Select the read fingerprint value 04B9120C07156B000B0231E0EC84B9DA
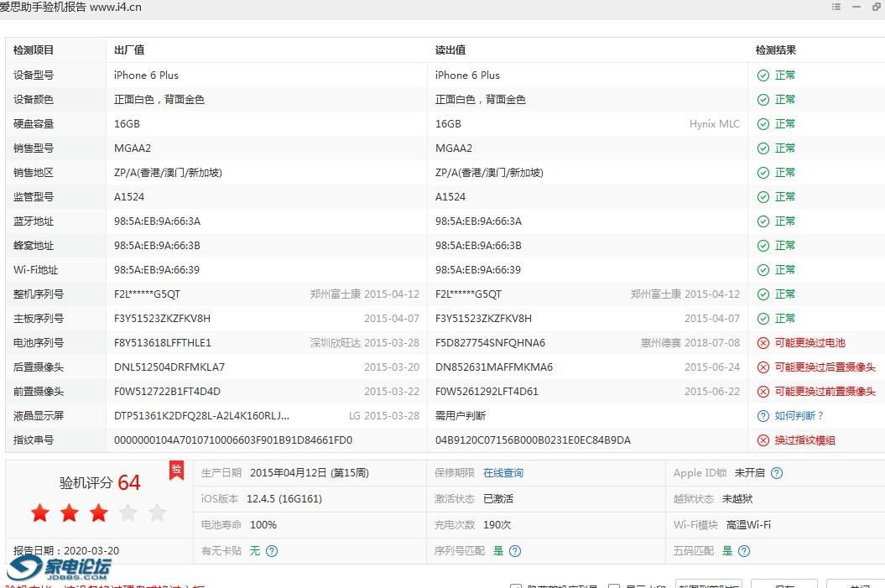Viewport: 885px width, 588px height. (x=533, y=440)
